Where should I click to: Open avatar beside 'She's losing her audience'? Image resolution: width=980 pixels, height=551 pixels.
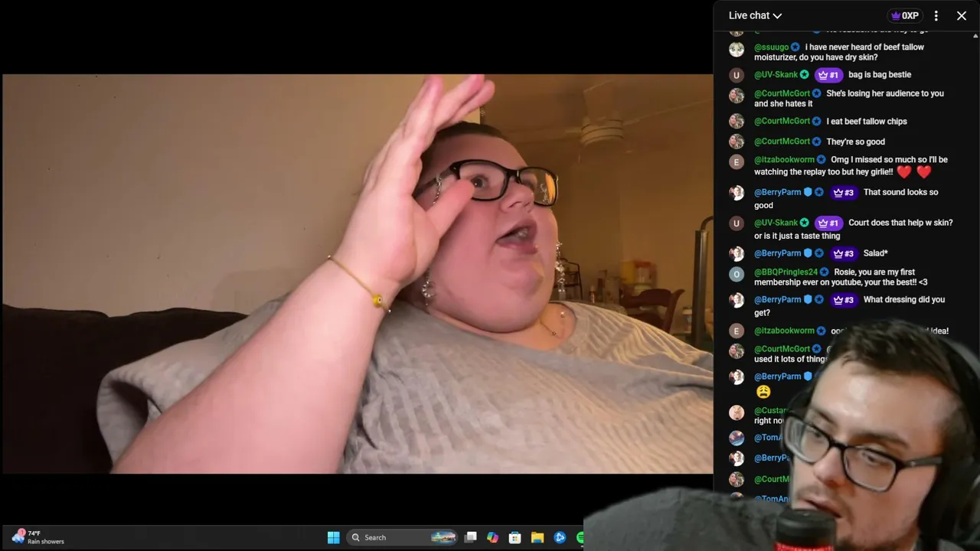(737, 96)
